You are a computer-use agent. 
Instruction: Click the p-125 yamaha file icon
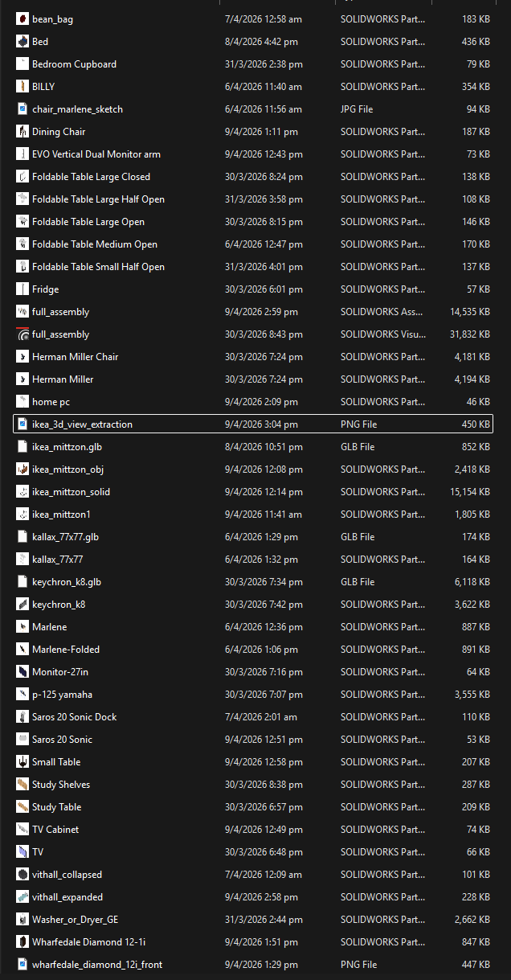coord(22,694)
